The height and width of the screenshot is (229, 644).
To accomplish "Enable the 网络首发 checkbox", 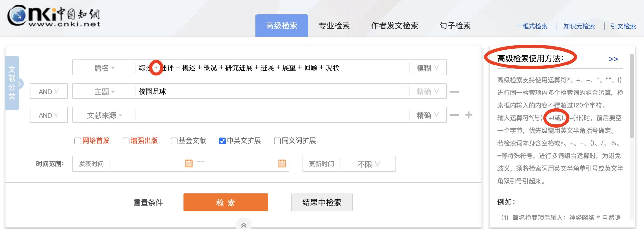I will [78, 141].
